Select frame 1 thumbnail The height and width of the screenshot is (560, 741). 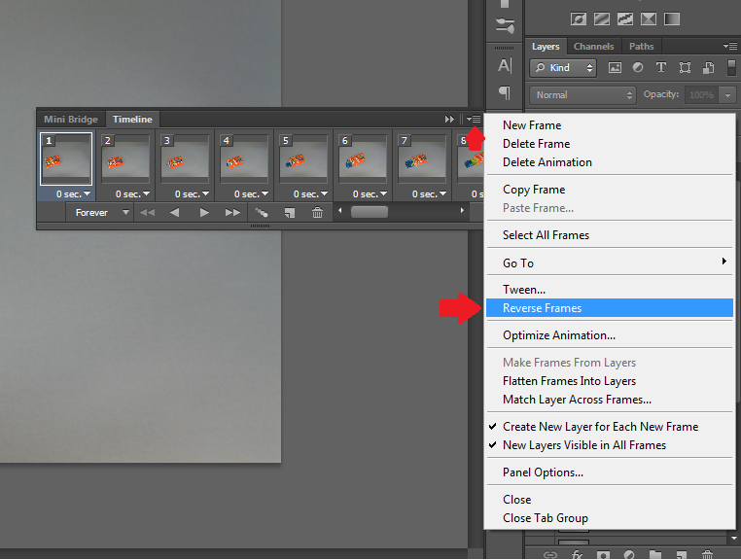pos(66,158)
